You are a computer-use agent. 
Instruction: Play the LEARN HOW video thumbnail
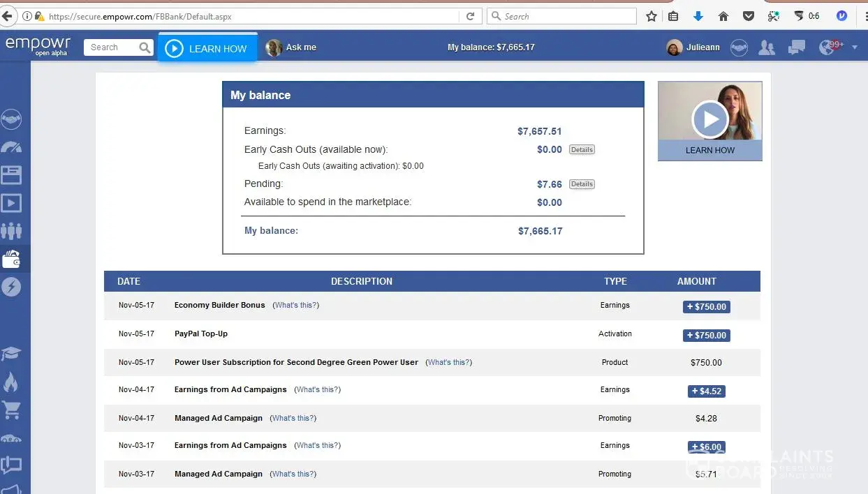pos(710,120)
